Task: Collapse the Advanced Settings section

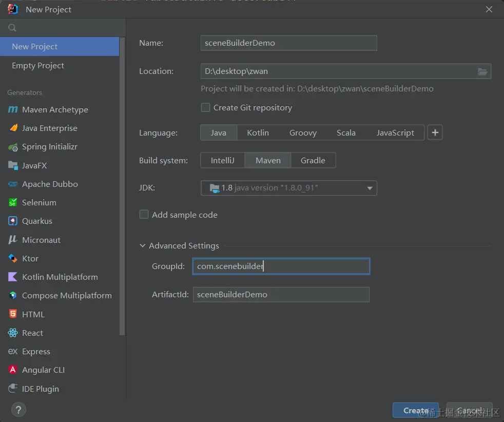Action: pyautogui.click(x=142, y=245)
